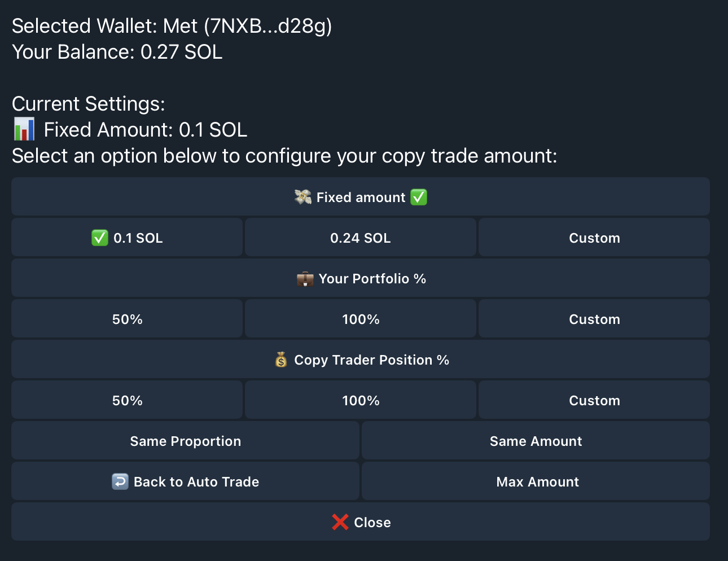Select 50% under Your Portfolio %
Screen dimensions: 728x561
coord(127,319)
